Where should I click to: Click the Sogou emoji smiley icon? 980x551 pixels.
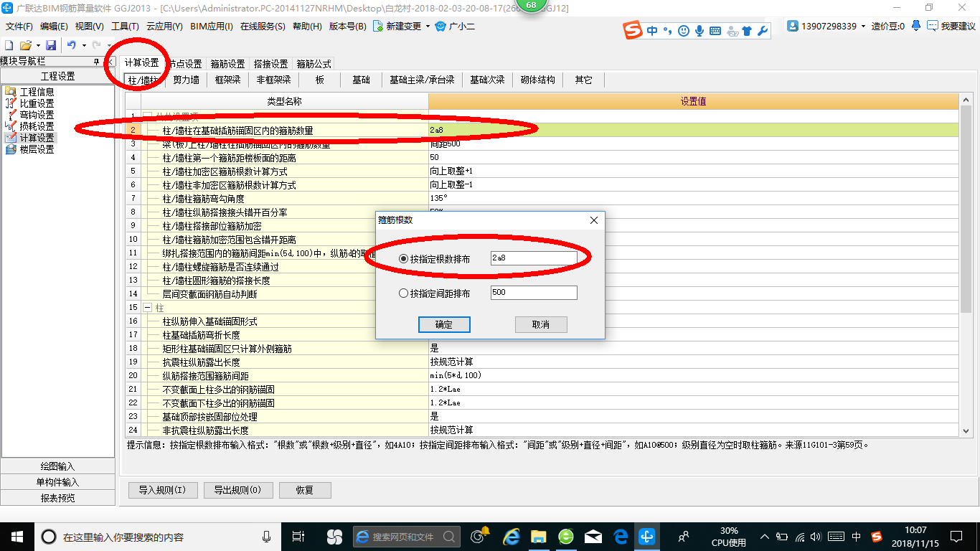coord(683,31)
